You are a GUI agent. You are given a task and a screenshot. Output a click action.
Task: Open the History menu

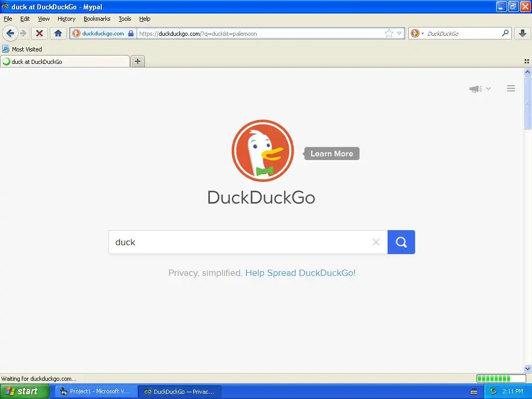66,19
